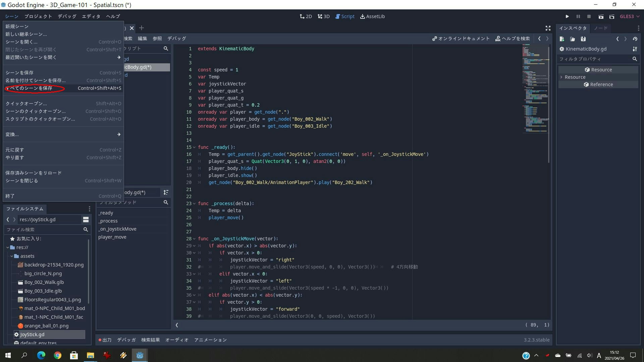Expand the Resource property section
Image resolution: width=644 pixels, height=362 pixels.
tap(561, 77)
